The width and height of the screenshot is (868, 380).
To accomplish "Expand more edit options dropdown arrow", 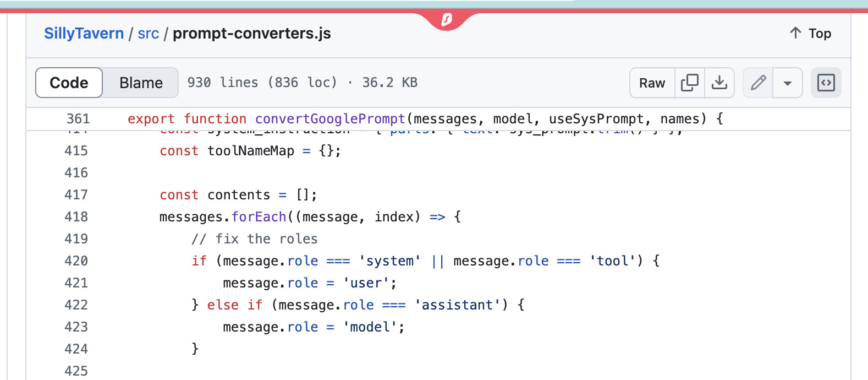I will [788, 83].
